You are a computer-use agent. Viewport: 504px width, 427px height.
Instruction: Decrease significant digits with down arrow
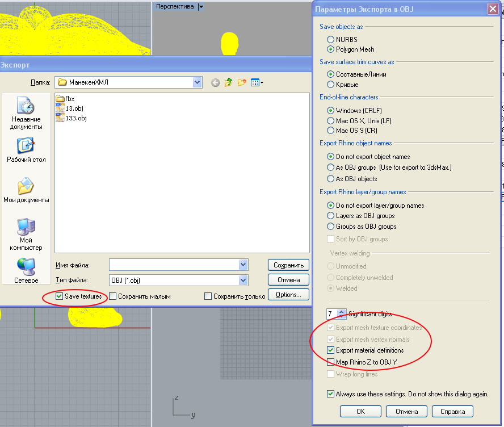click(x=342, y=316)
